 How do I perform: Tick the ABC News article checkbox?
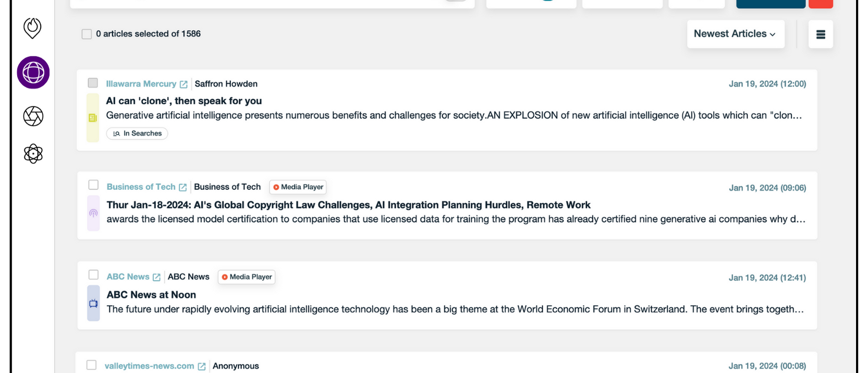pyautogui.click(x=93, y=275)
